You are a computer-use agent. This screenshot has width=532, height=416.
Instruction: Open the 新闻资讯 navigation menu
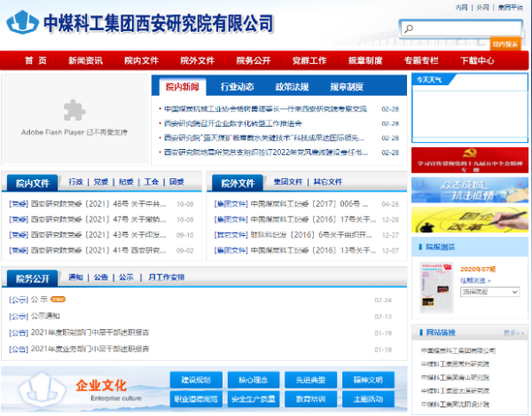click(85, 61)
